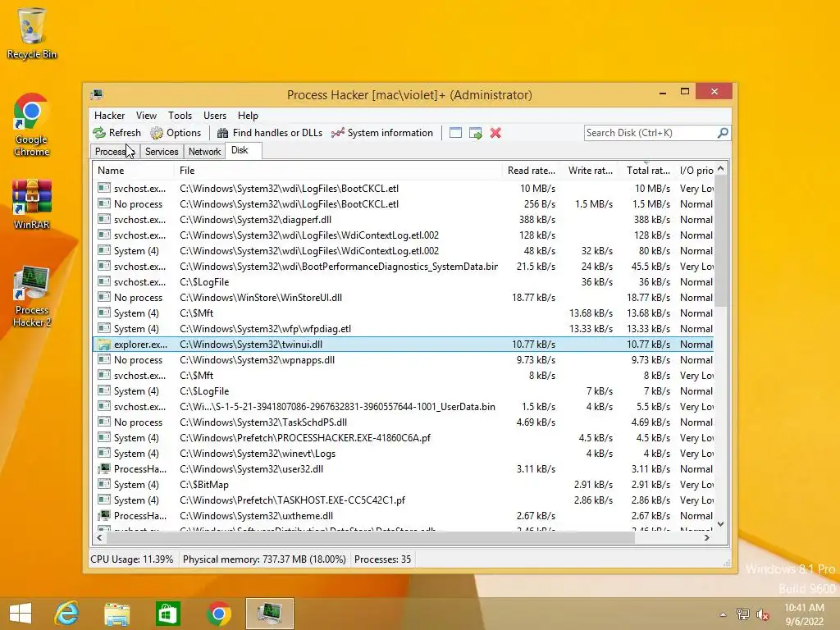Click the Find handles or DLLs binoculars icon
Image resolution: width=840 pixels, height=630 pixels.
(222, 133)
